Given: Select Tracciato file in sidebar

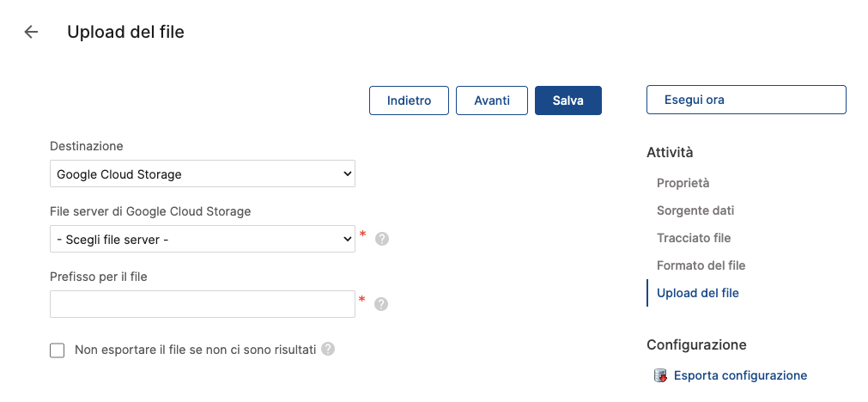Looking at the screenshot, I should point(694,238).
